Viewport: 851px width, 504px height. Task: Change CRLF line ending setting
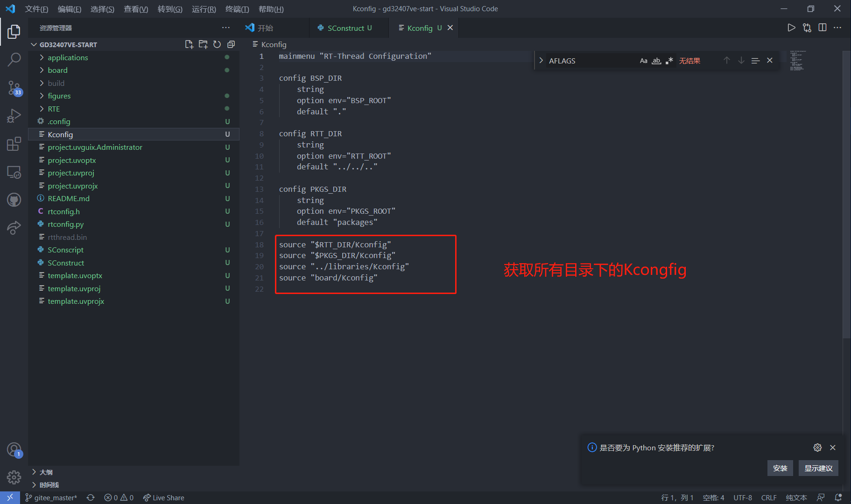pos(769,497)
